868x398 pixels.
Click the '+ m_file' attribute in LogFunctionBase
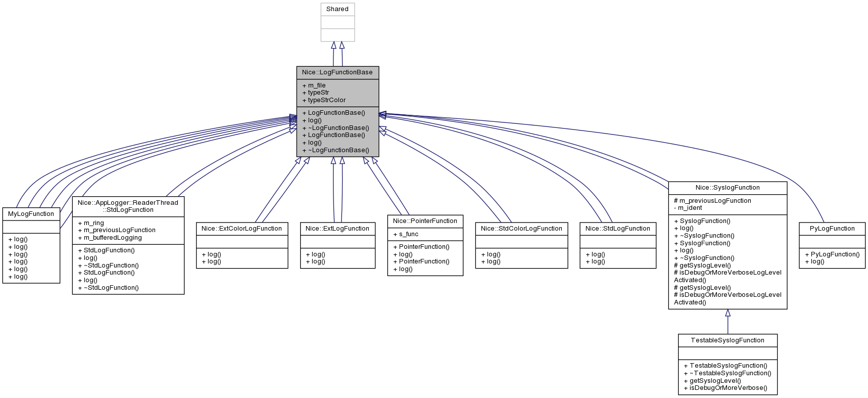[x=314, y=85]
